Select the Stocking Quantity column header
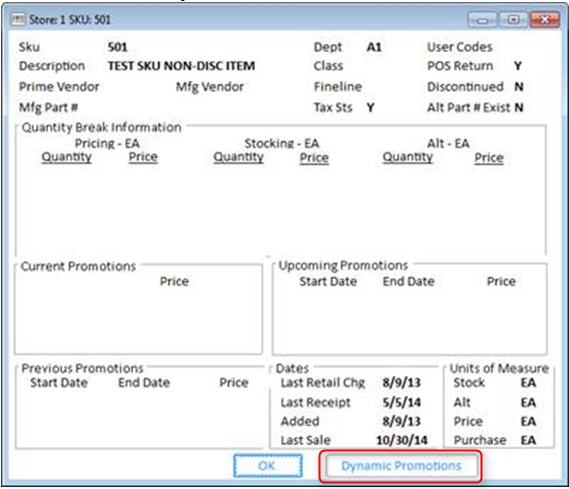This screenshot has height=489, width=569. pos(238,157)
